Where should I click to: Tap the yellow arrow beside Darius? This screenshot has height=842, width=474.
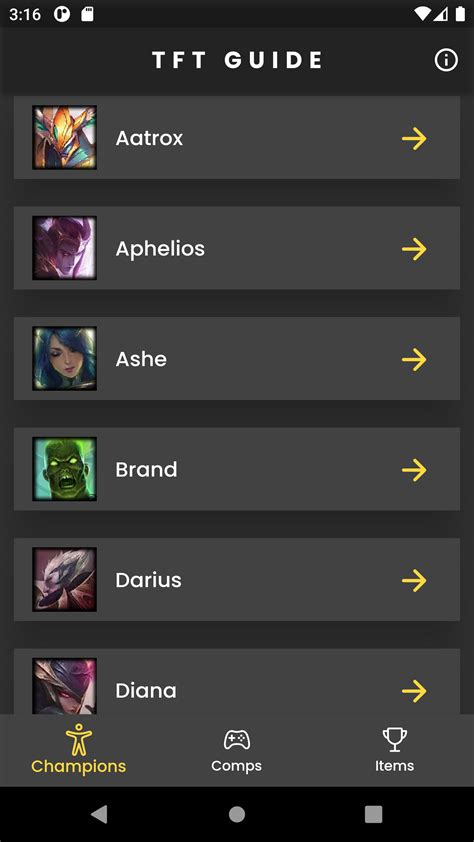click(414, 581)
